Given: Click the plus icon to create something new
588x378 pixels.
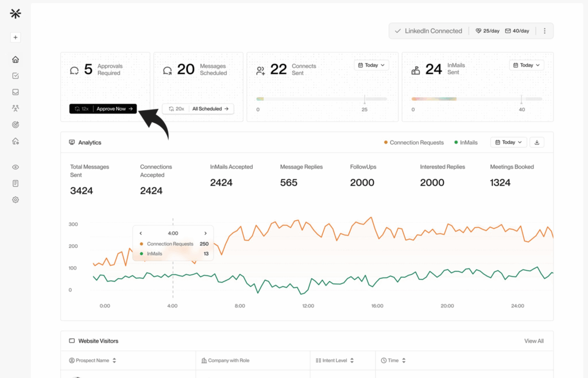Looking at the screenshot, I should pos(15,37).
